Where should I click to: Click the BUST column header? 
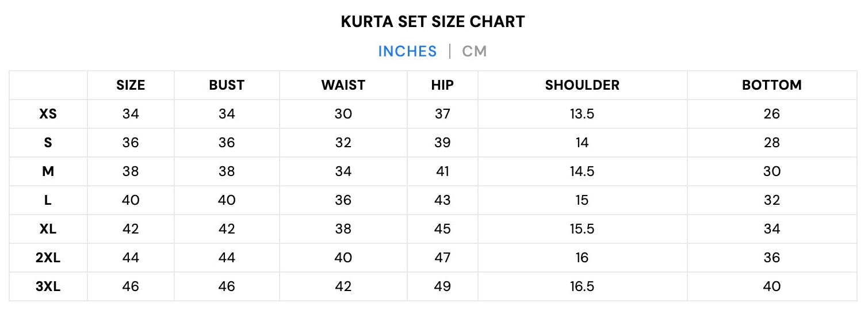(227, 85)
